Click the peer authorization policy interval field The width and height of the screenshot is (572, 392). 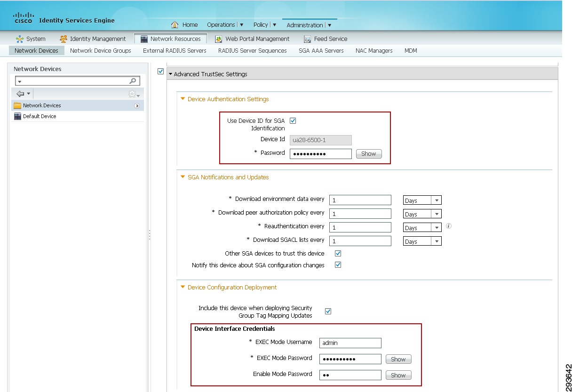click(360, 214)
